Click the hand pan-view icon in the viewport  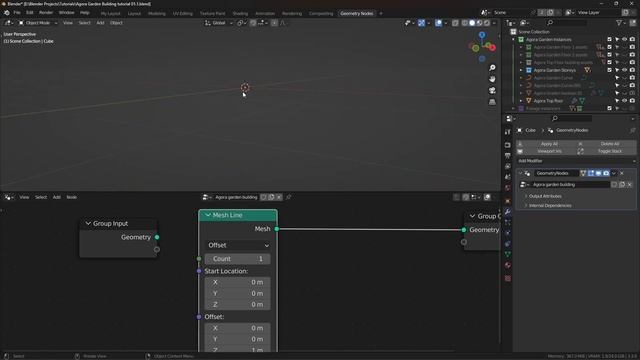(492, 79)
